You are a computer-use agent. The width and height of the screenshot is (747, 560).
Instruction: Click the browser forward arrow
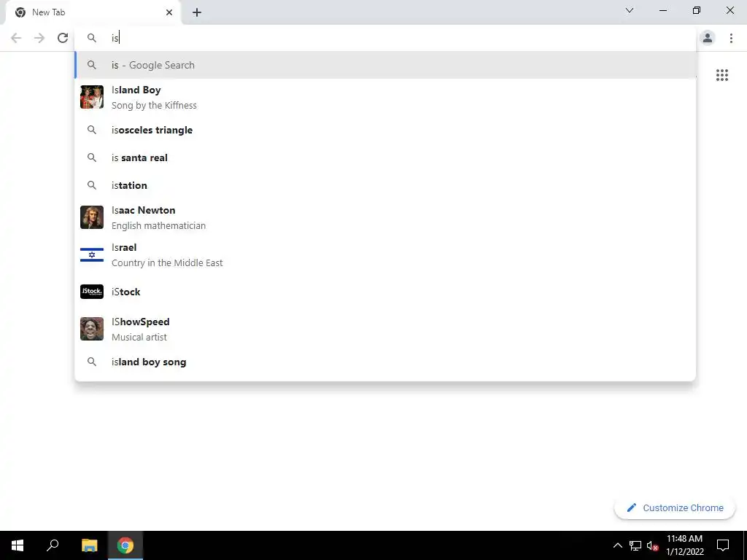(x=39, y=38)
